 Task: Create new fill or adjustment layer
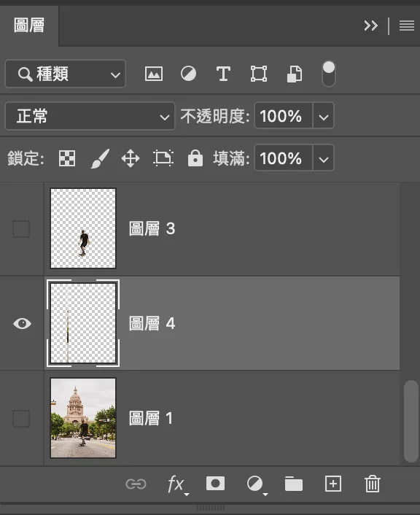(x=256, y=484)
